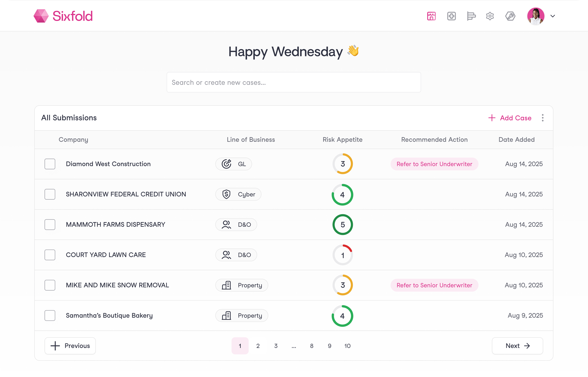Expand the user profile dropdown chevron
Image resolution: width=588 pixels, height=377 pixels.
(553, 16)
